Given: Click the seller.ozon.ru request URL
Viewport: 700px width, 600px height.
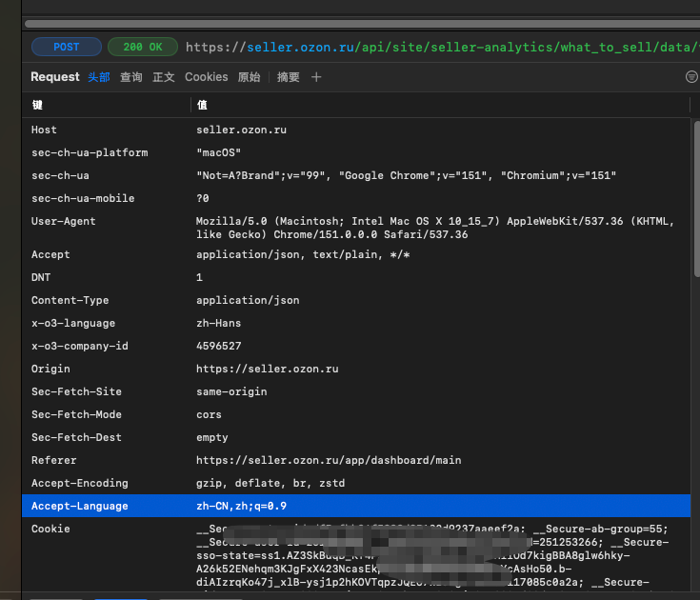Looking at the screenshot, I should pos(443,47).
